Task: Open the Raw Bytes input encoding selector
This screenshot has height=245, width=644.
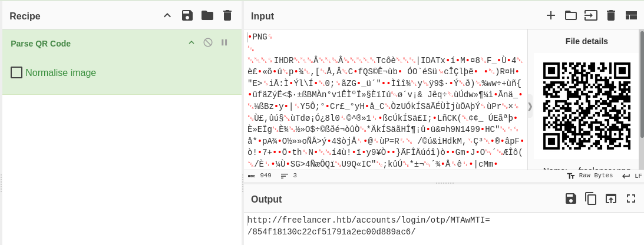Action: (590, 176)
